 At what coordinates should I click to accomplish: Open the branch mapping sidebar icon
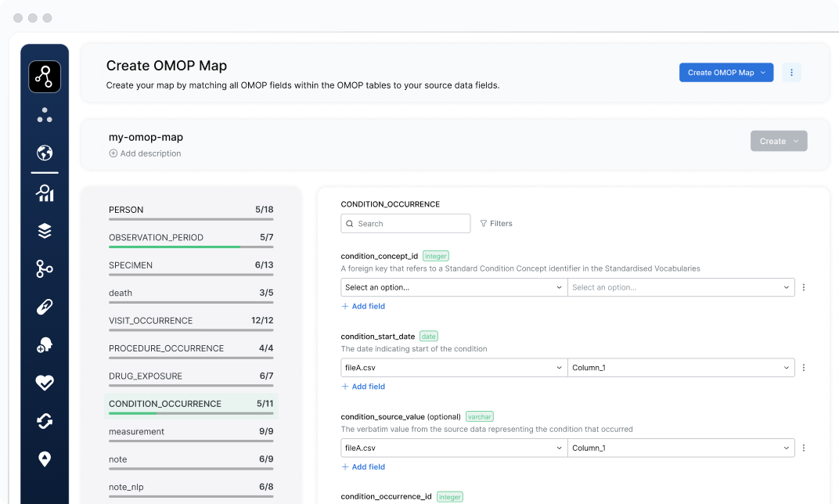[45, 268]
